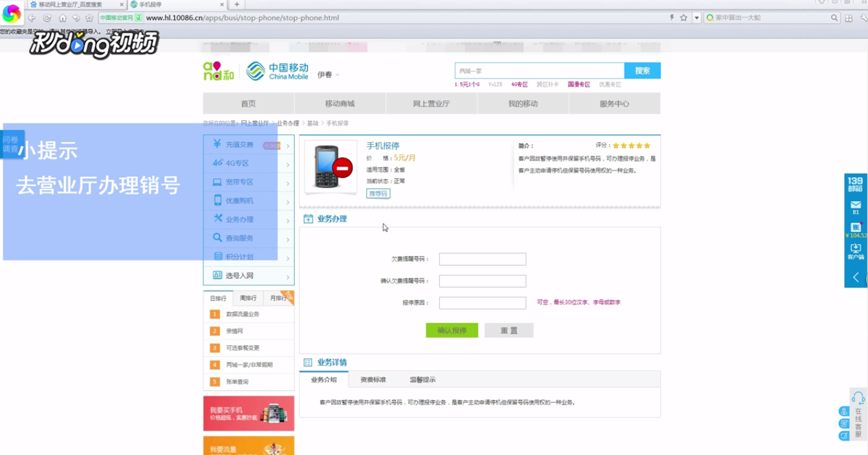Click the lightning speed-mode icon in address bar

point(672,18)
